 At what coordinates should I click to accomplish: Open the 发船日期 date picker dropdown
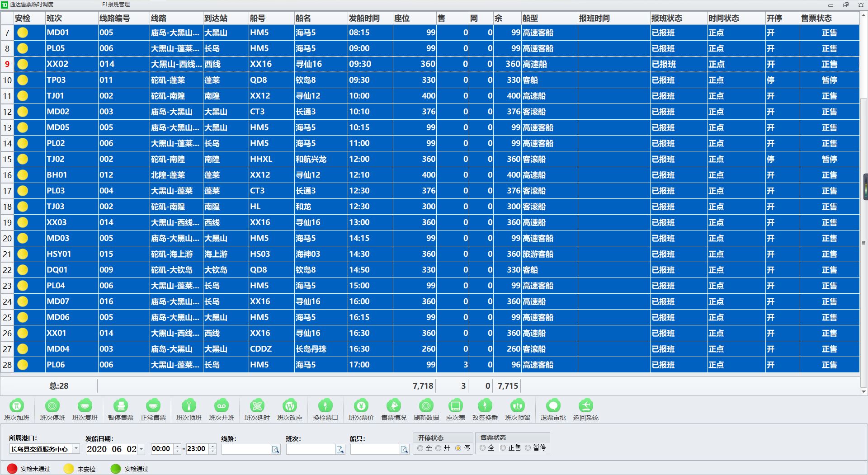pyautogui.click(x=141, y=449)
